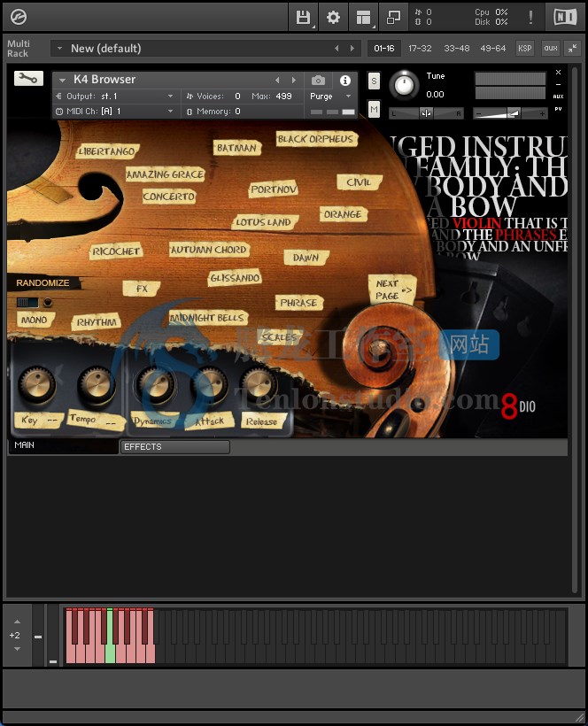Switch to the MAIN tab

coord(63,445)
